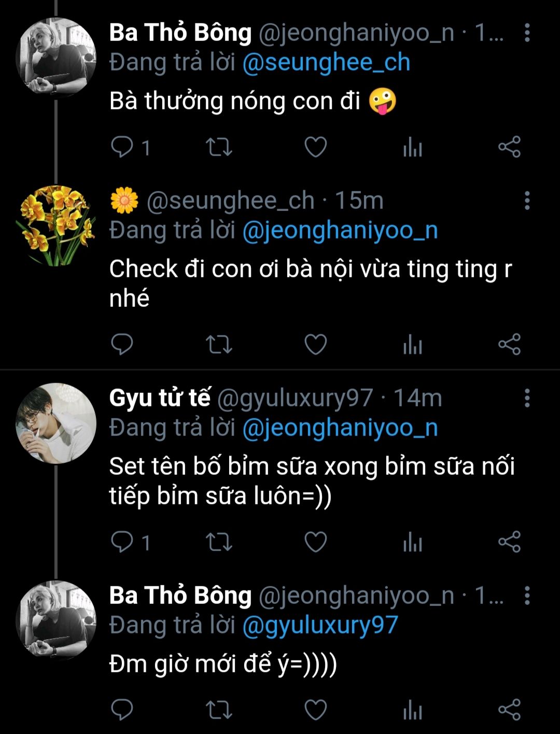Reply to Gyu tử tế's tweet
This screenshot has height=734, width=560.
click(x=122, y=542)
